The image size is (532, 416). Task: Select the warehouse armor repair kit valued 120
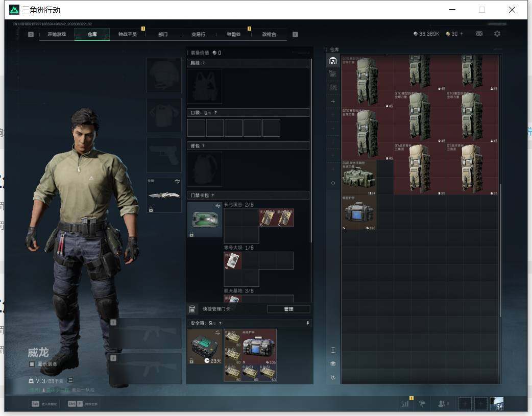click(x=359, y=213)
